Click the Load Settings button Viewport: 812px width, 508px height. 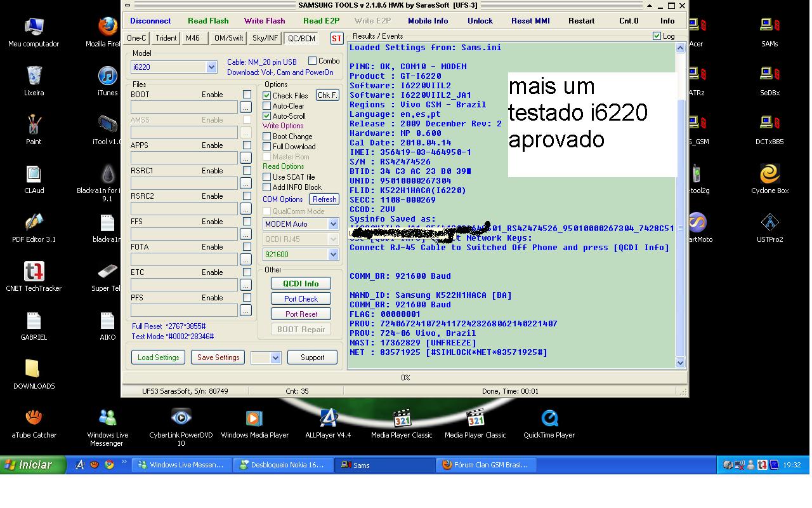click(158, 358)
